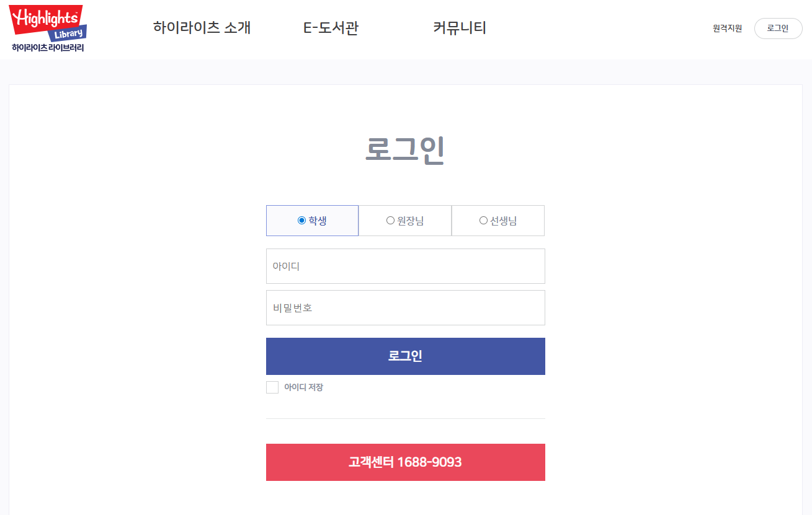This screenshot has height=515, width=812.
Task: Focus the 비밀번호 input field
Action: point(406,307)
